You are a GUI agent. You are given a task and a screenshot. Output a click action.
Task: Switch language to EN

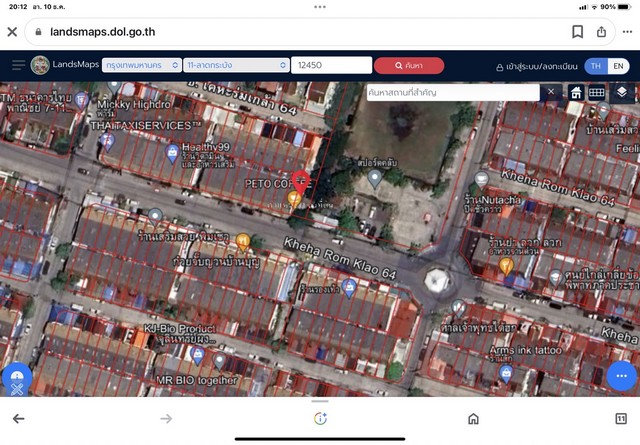620,66
